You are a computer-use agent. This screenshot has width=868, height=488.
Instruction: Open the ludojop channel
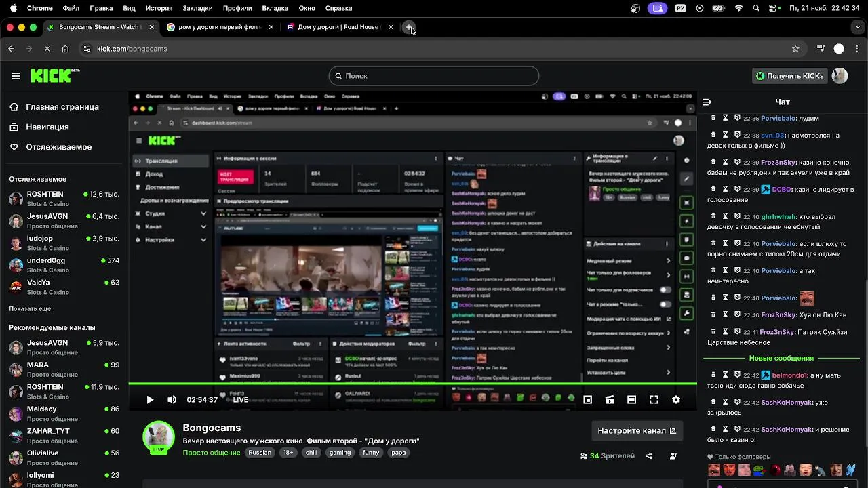(64, 243)
